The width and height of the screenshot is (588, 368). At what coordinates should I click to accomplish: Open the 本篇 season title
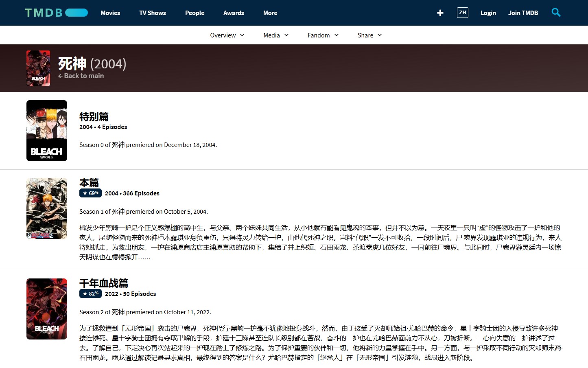pyautogui.click(x=89, y=183)
